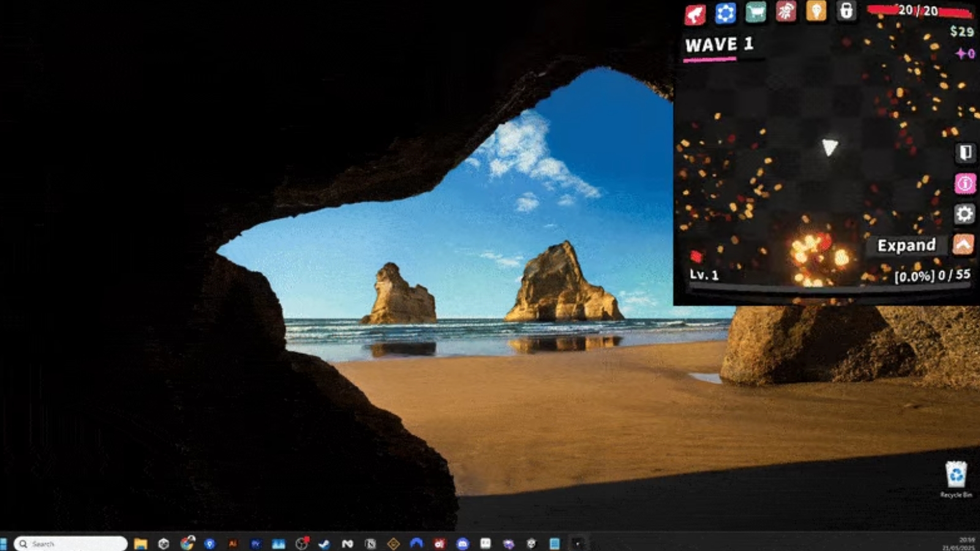The width and height of the screenshot is (980, 551).
Task: Click the red creature icon in game toolbar
Action: point(695,13)
